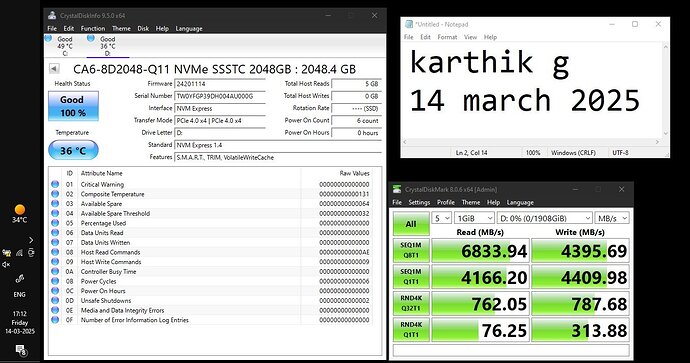Expand the hidden tray icons chevron

click(x=31, y=240)
